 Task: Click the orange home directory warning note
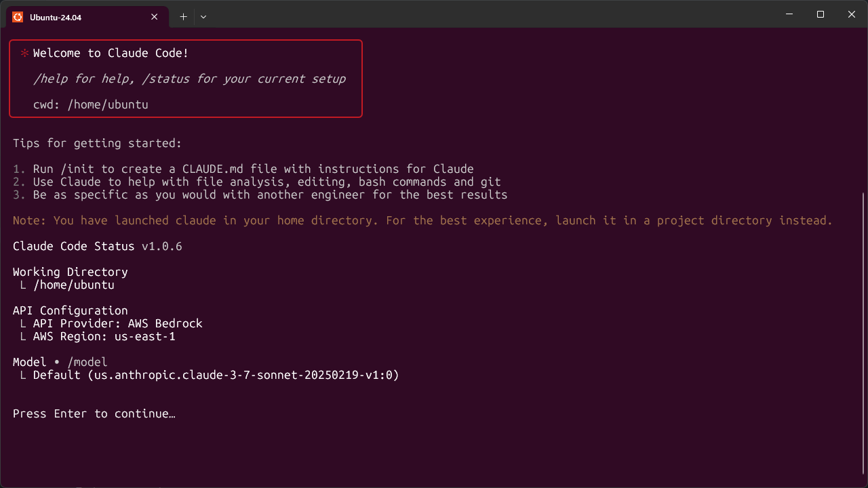tap(422, 220)
